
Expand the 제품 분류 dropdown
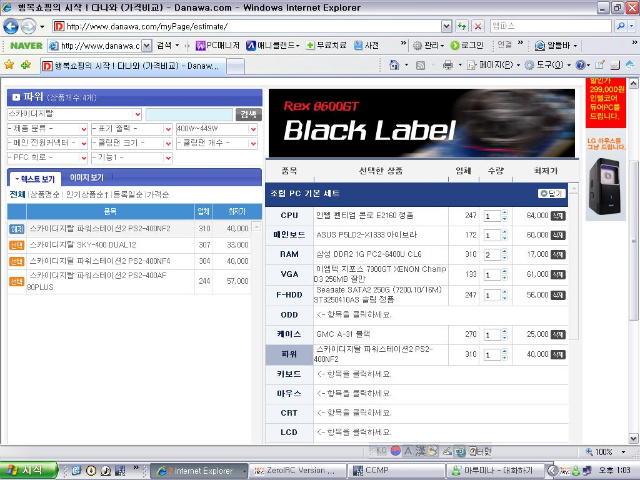(84, 129)
